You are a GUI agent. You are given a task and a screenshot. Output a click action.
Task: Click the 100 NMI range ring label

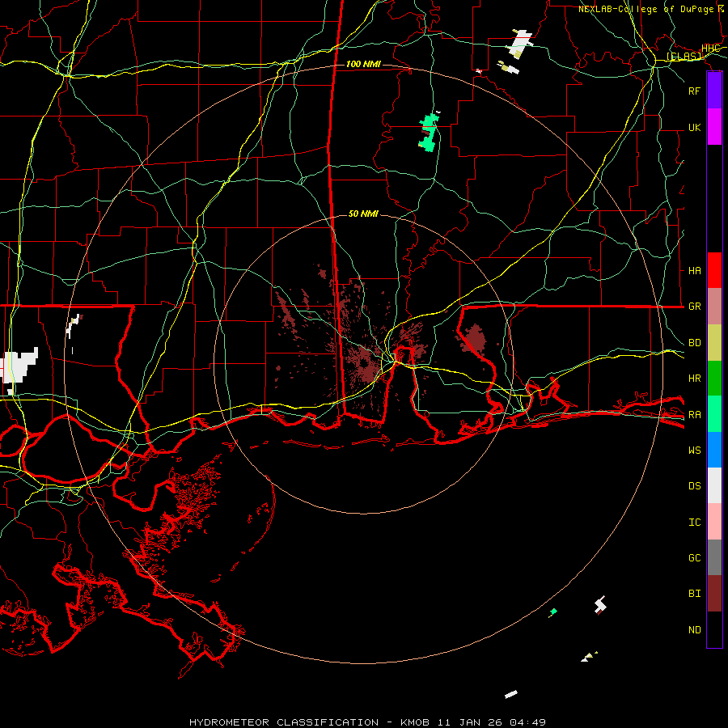pyautogui.click(x=363, y=64)
